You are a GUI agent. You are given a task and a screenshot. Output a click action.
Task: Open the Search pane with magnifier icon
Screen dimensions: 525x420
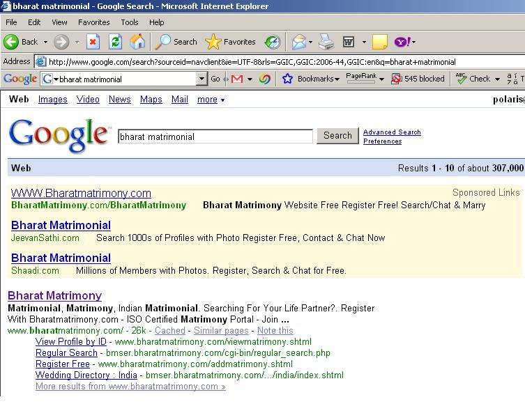pos(163,42)
